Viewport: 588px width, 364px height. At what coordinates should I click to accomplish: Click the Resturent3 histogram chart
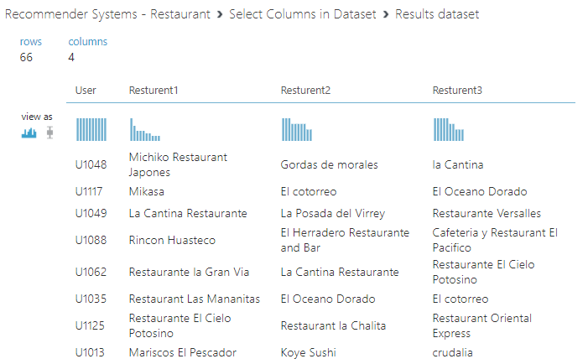click(x=449, y=130)
